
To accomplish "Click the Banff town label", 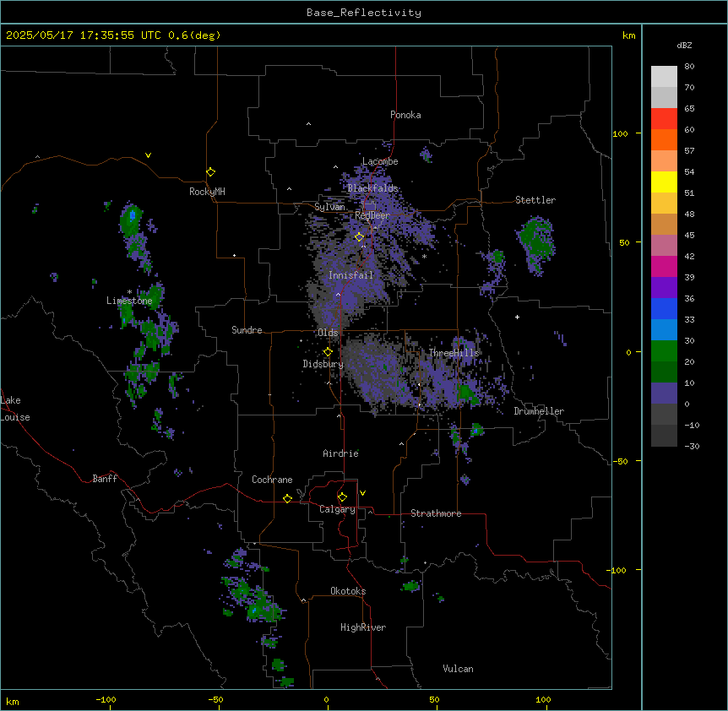I will [105, 479].
